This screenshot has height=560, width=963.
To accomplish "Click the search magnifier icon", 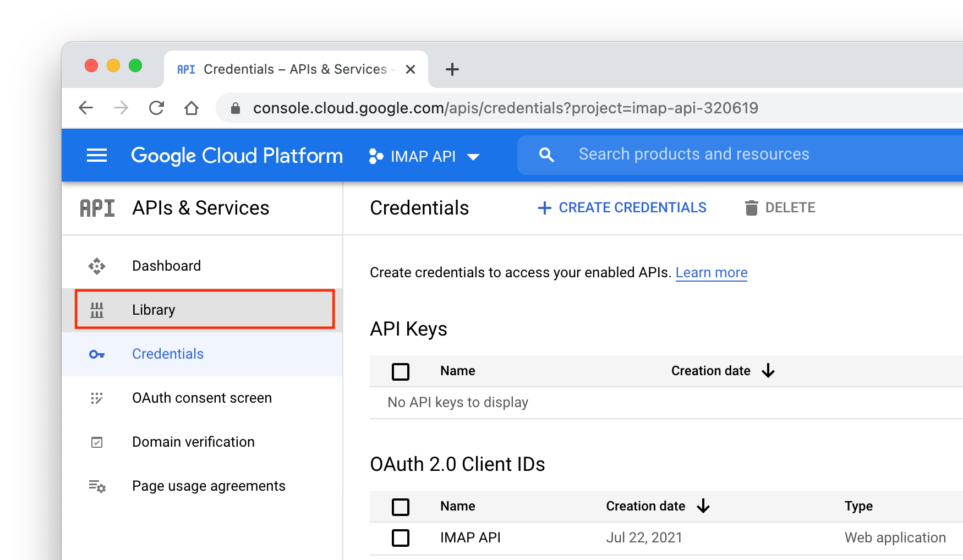I will pyautogui.click(x=546, y=155).
